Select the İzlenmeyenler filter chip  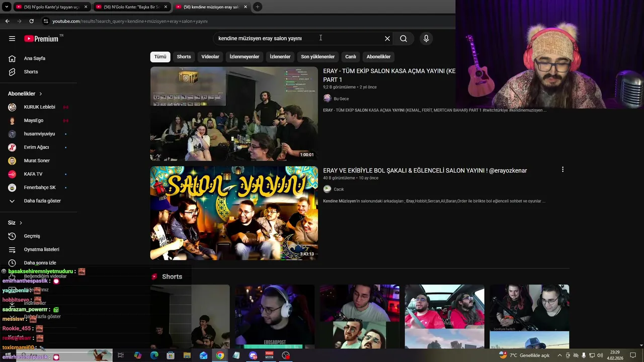245,57
